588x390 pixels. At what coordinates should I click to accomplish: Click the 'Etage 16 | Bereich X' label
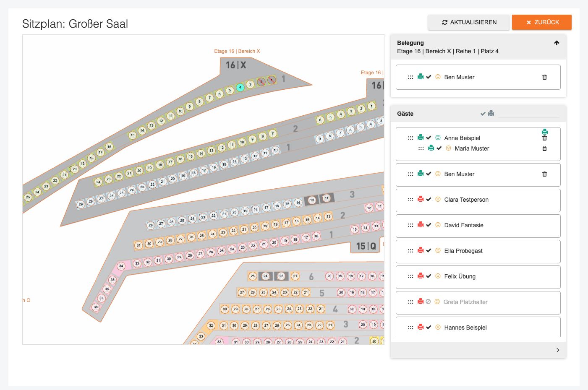tap(237, 51)
